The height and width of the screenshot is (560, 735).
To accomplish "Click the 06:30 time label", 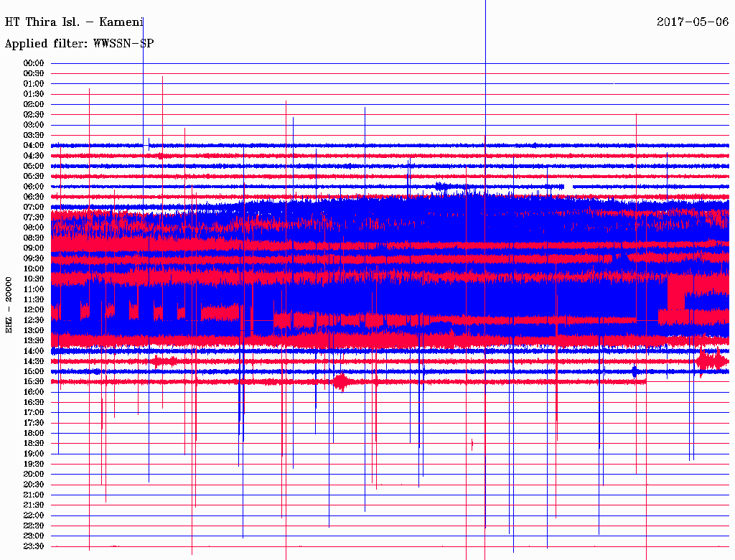I will pos(34,197).
